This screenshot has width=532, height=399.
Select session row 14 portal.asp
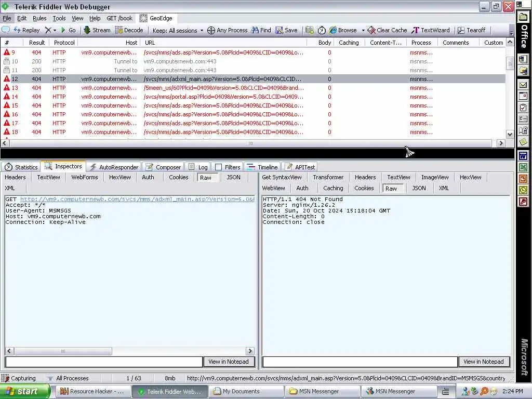(253, 97)
